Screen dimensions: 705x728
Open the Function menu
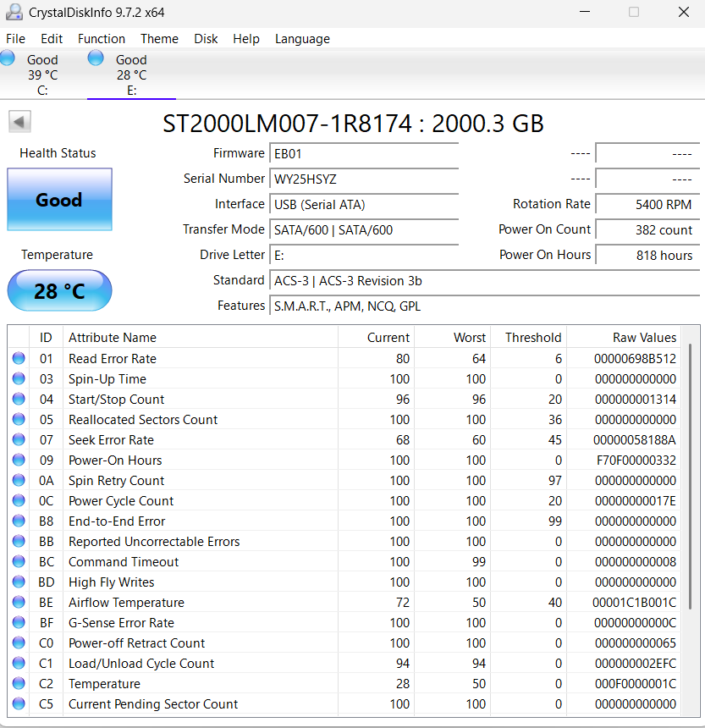click(102, 39)
